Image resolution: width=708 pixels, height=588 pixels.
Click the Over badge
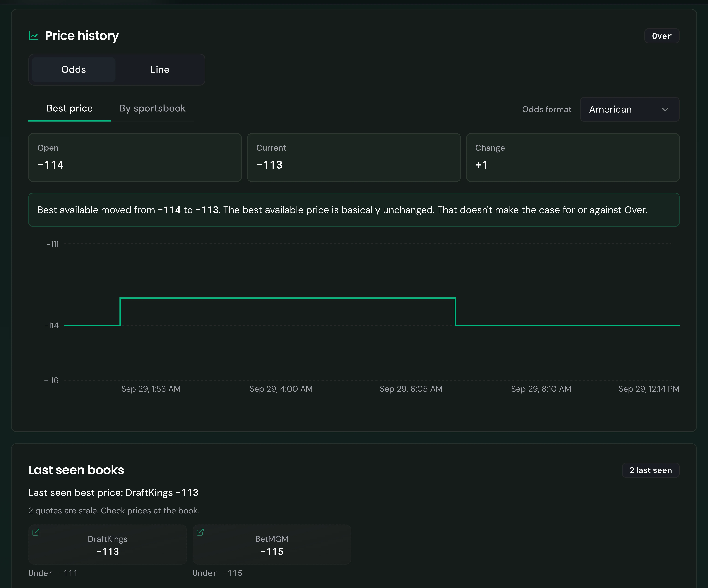(662, 36)
